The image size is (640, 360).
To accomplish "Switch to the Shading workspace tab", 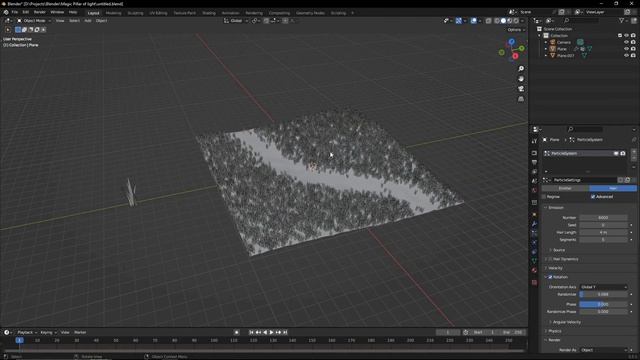I will 209,13.
